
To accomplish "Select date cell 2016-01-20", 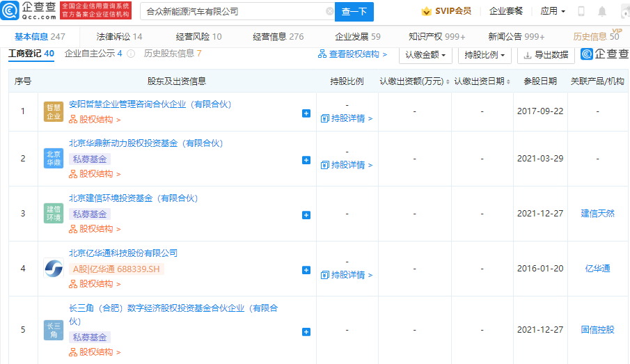I will (x=540, y=269).
